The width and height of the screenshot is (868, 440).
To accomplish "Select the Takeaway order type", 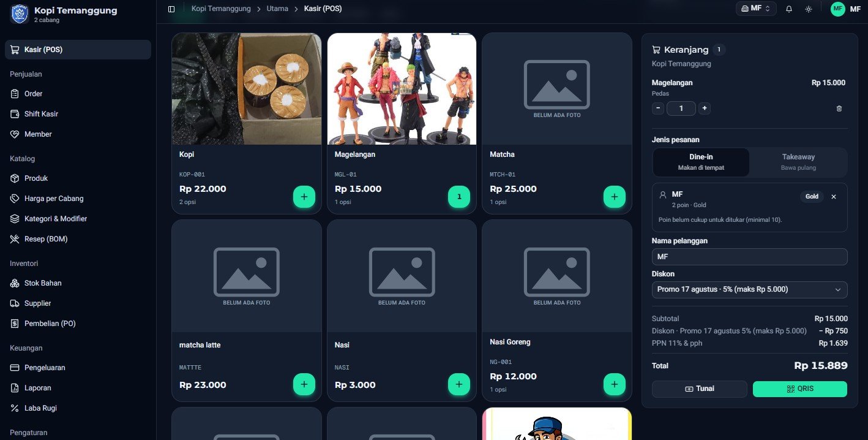I will [x=798, y=162].
